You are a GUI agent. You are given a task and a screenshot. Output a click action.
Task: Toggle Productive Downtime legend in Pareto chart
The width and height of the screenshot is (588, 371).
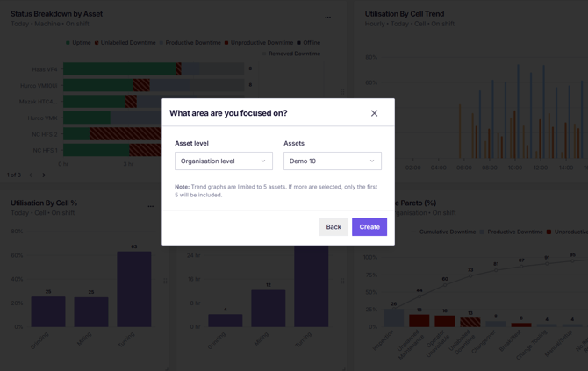click(511, 232)
